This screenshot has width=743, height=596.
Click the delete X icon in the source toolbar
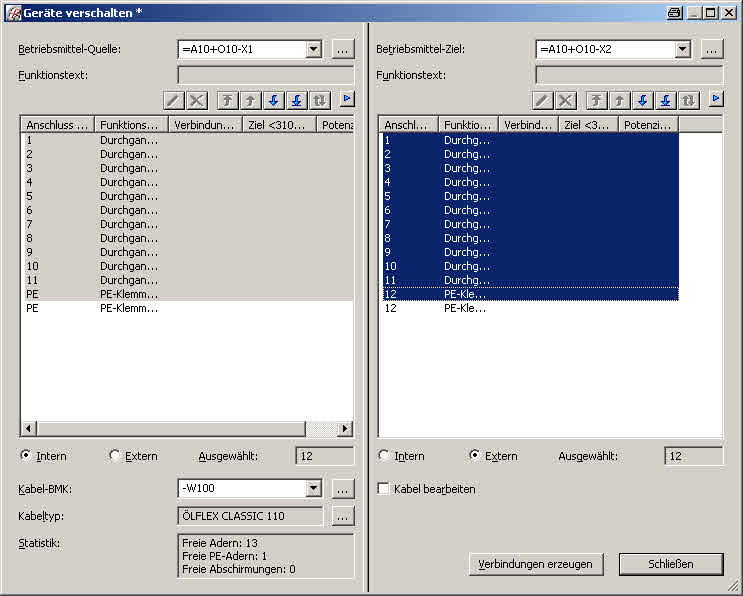(197, 100)
